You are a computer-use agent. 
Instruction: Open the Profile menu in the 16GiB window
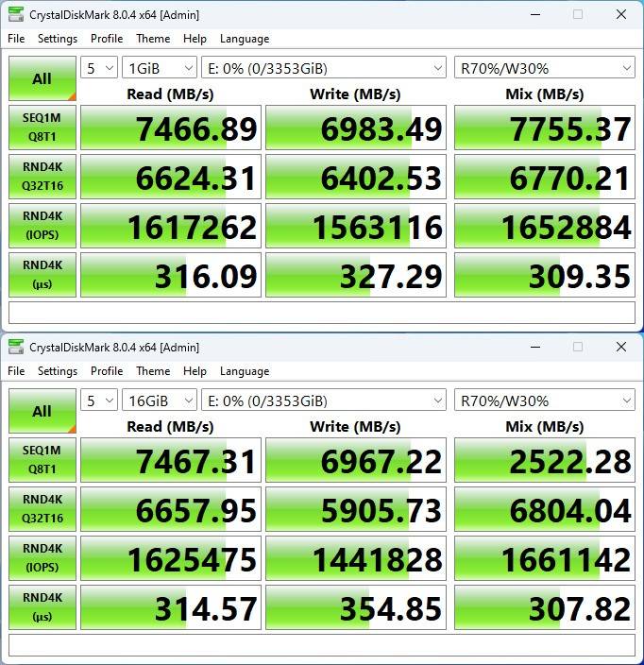click(x=107, y=371)
